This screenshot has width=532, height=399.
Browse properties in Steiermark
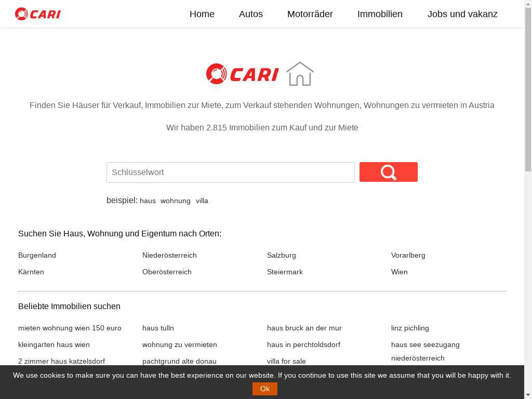(285, 272)
